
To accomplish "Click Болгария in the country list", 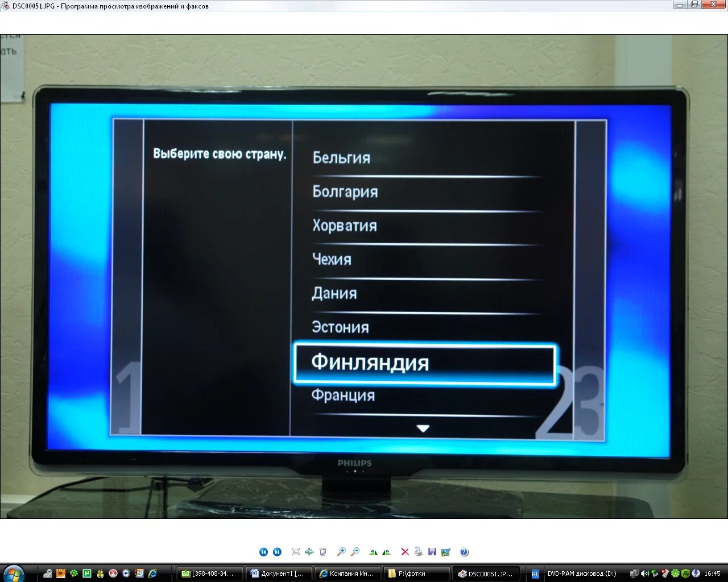I will 345,192.
